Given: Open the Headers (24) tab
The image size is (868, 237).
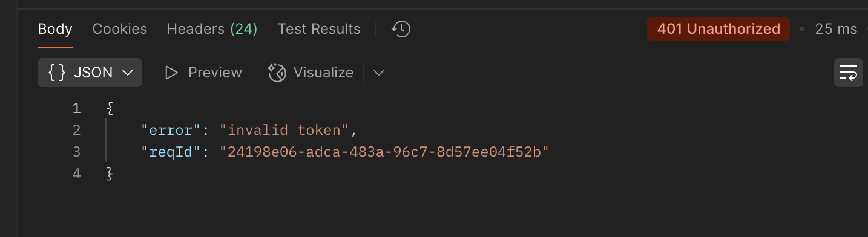Looking at the screenshot, I should [x=212, y=29].
